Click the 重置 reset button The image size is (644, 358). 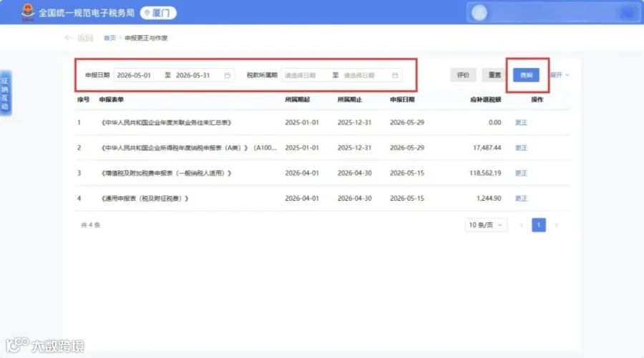click(494, 75)
